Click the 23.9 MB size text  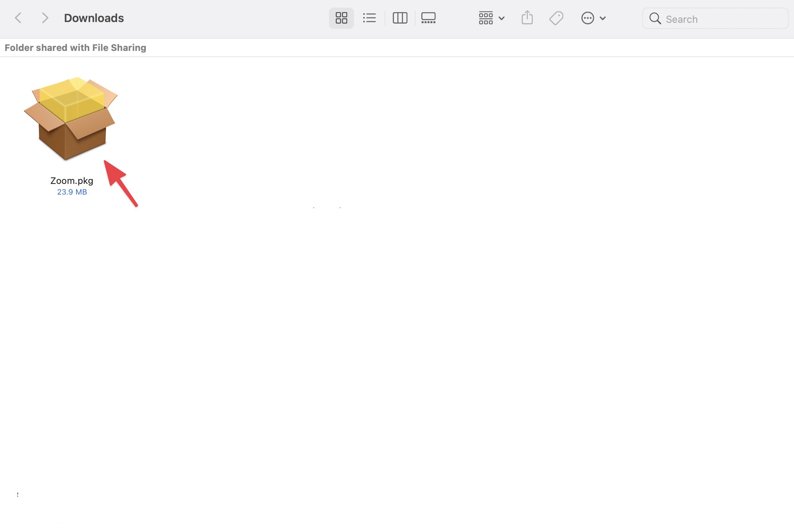click(72, 192)
